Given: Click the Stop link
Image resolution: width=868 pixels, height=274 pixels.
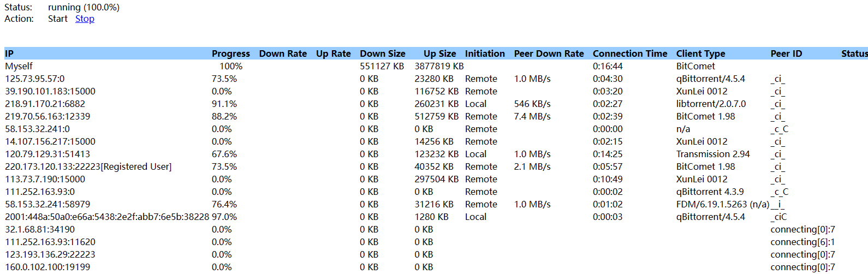Looking at the screenshot, I should tap(85, 19).
